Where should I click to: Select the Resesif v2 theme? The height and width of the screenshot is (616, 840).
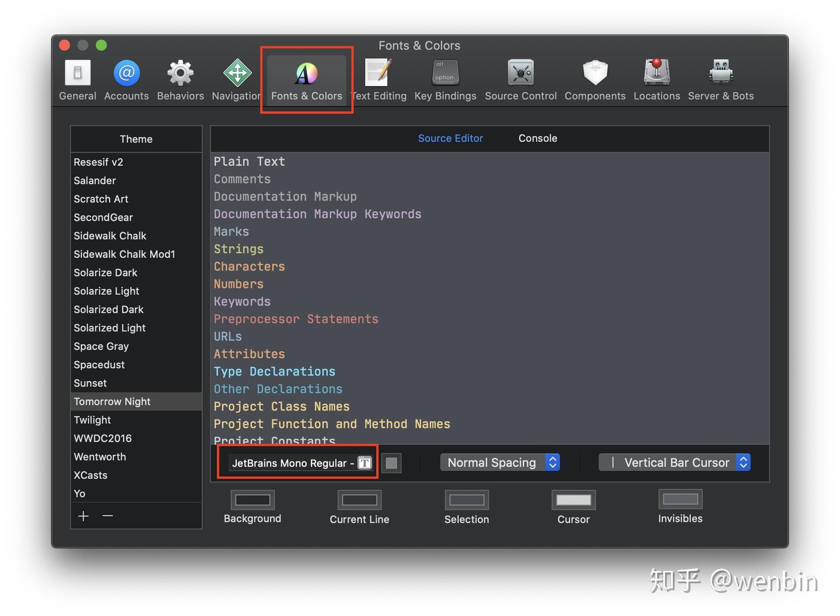[x=136, y=162]
